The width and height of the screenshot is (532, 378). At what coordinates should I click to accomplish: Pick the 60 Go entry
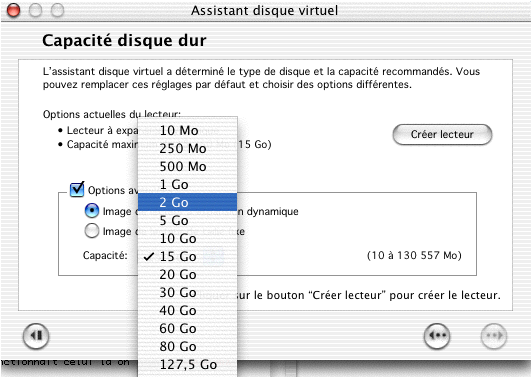[187, 328]
